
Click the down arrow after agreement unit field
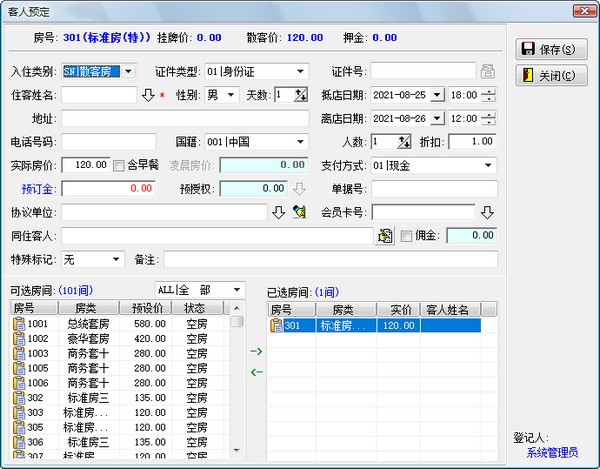click(279, 212)
